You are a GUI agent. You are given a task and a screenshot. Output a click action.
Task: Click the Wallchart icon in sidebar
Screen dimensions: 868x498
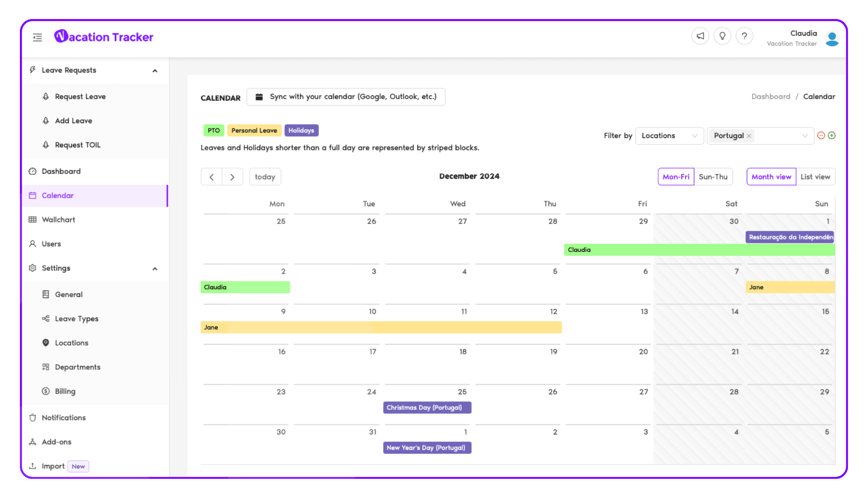tap(32, 219)
